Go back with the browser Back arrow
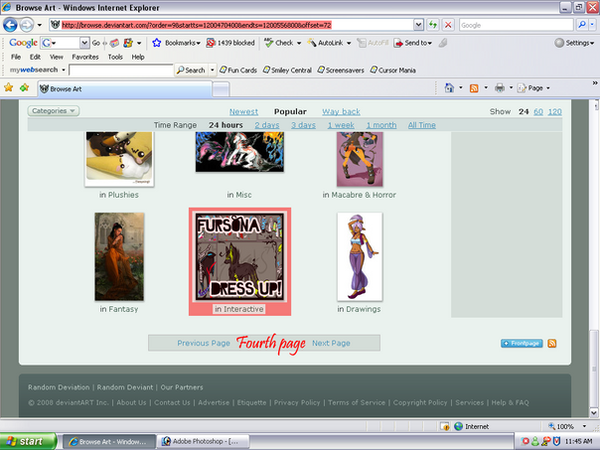 tap(10, 25)
